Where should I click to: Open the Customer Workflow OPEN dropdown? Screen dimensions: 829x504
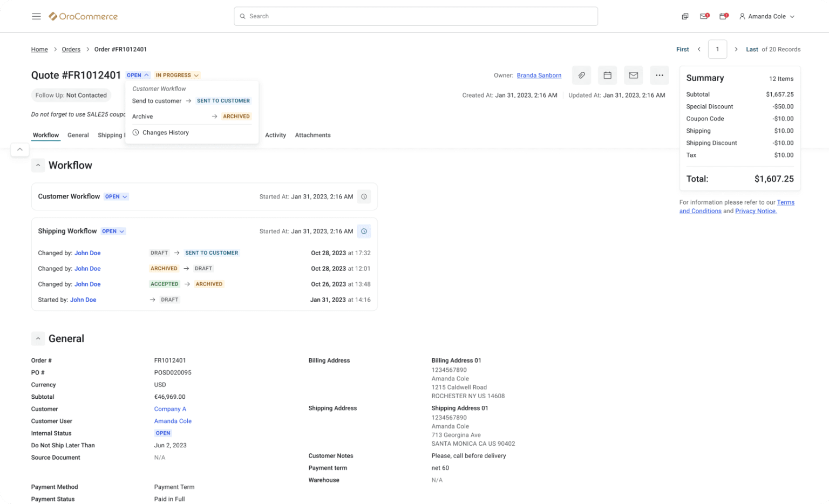(x=116, y=196)
